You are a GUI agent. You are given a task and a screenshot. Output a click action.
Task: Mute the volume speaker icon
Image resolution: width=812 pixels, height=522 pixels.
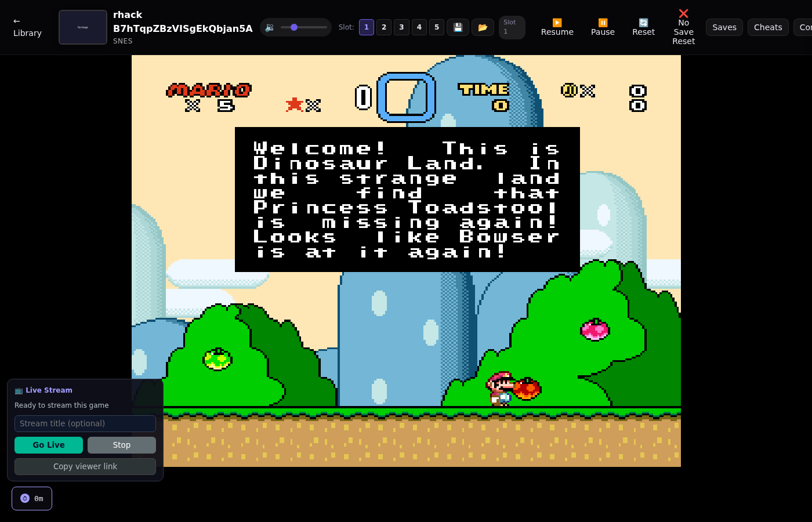click(x=270, y=27)
